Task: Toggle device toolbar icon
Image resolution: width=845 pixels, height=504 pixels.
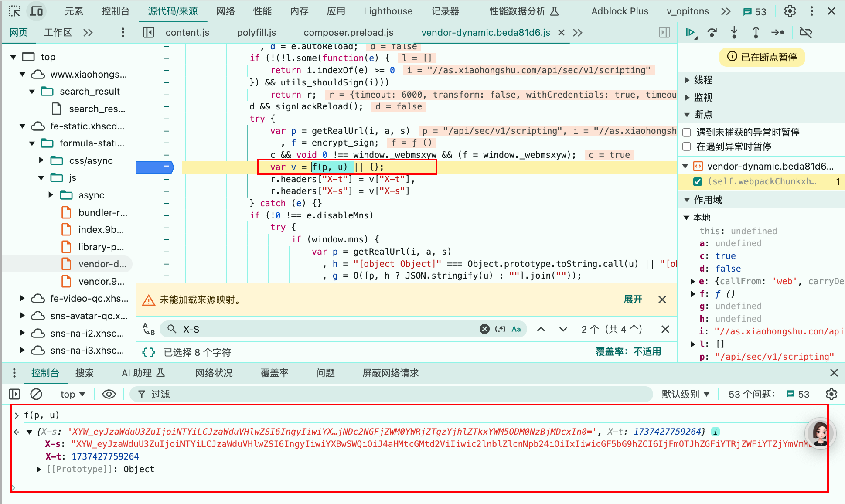Action: pyautogui.click(x=37, y=11)
